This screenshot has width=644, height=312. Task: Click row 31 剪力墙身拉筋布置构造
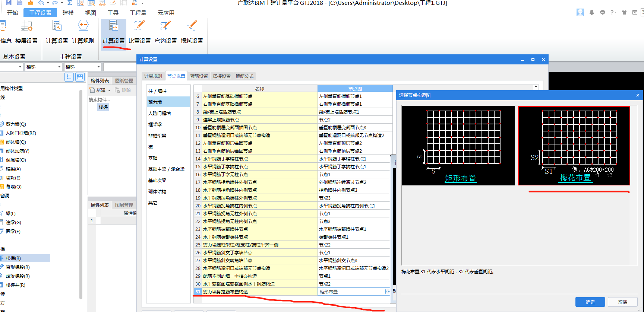pyautogui.click(x=259, y=292)
